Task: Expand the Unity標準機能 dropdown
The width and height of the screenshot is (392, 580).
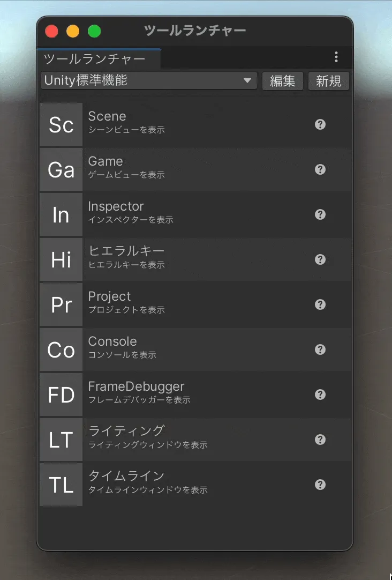Action: click(148, 81)
